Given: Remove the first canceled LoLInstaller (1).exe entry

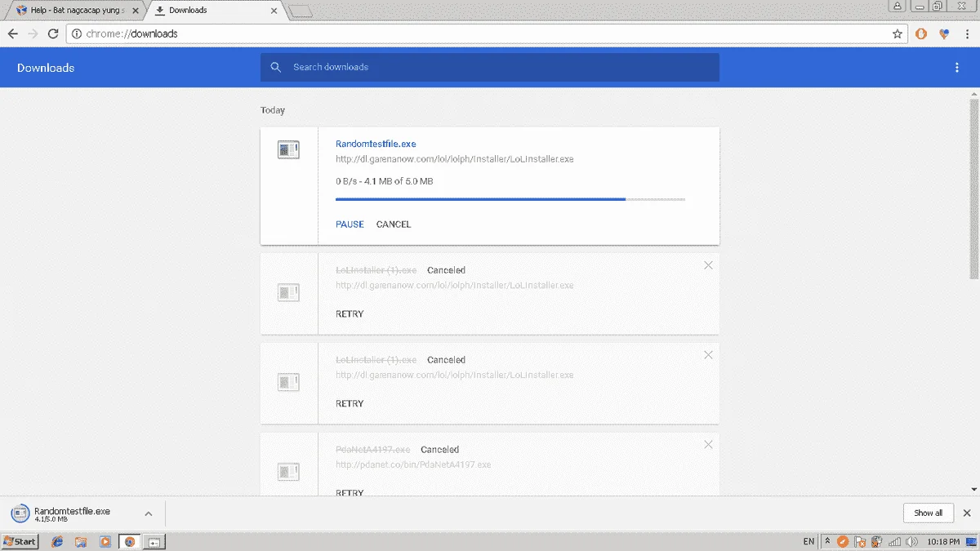Looking at the screenshot, I should click(708, 265).
